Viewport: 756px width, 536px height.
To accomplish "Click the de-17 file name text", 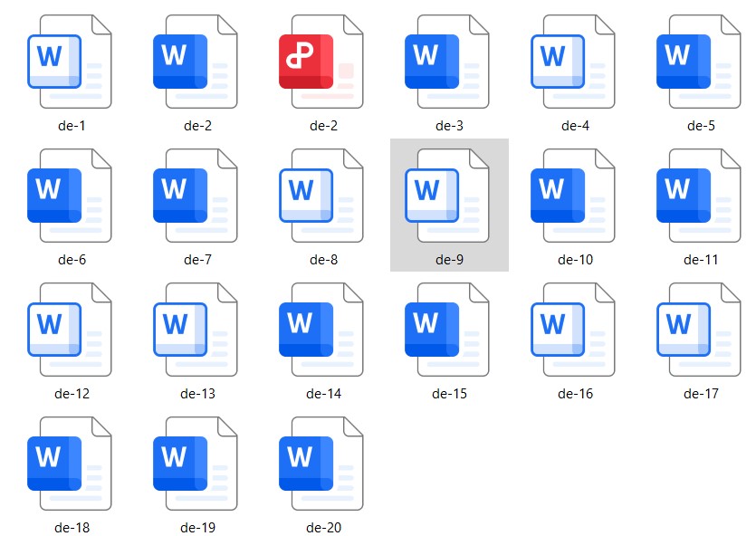I will [701, 394].
